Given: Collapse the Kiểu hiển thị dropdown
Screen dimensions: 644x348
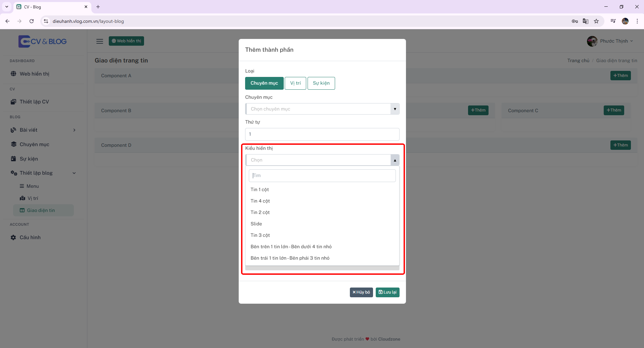Looking at the screenshot, I should coord(395,160).
